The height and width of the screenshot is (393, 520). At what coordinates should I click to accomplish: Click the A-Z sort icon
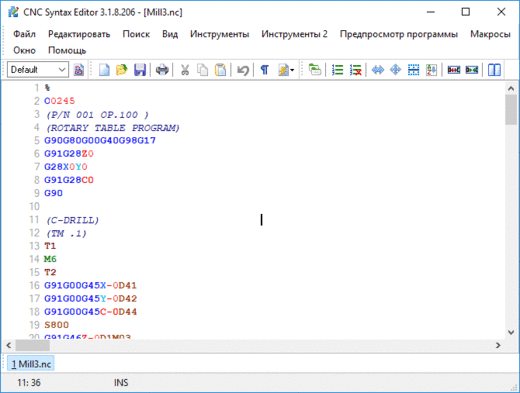(x=431, y=70)
